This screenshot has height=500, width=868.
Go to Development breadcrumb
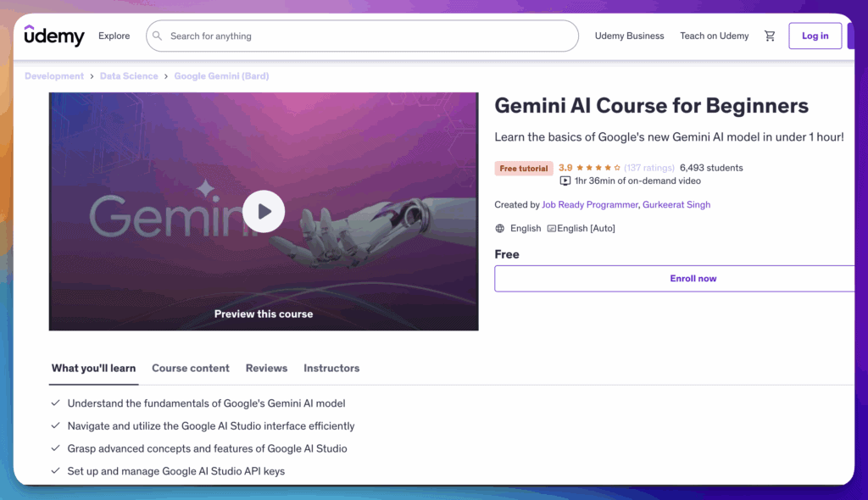54,76
